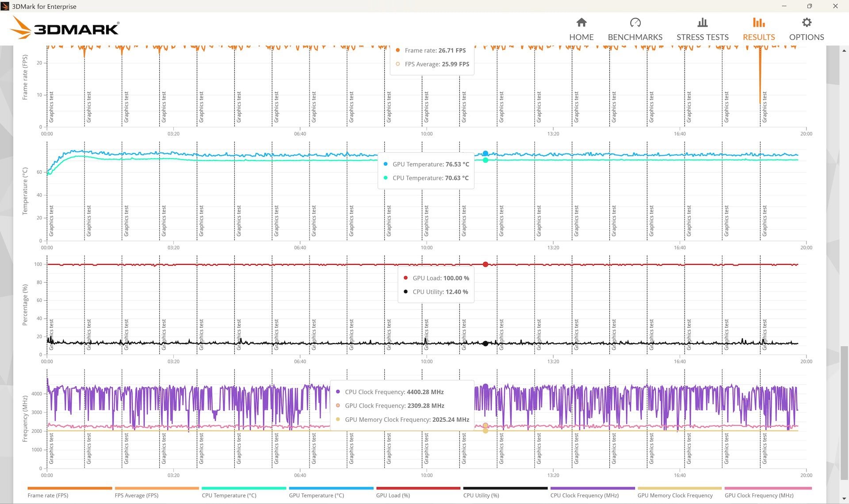Toggle the Frame rate (FPS) legend series
The width and height of the screenshot is (849, 504).
point(69,492)
